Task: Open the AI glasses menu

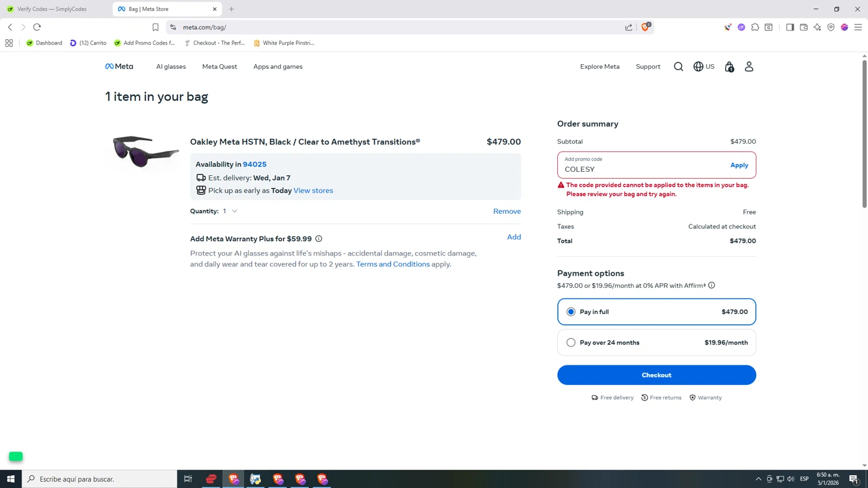Action: [x=171, y=66]
